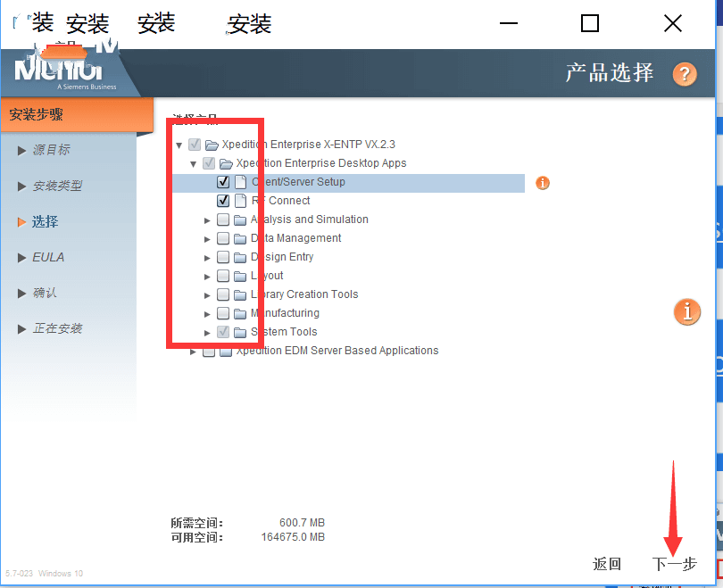Click the 安装步骤 sidebar header

coord(36,114)
